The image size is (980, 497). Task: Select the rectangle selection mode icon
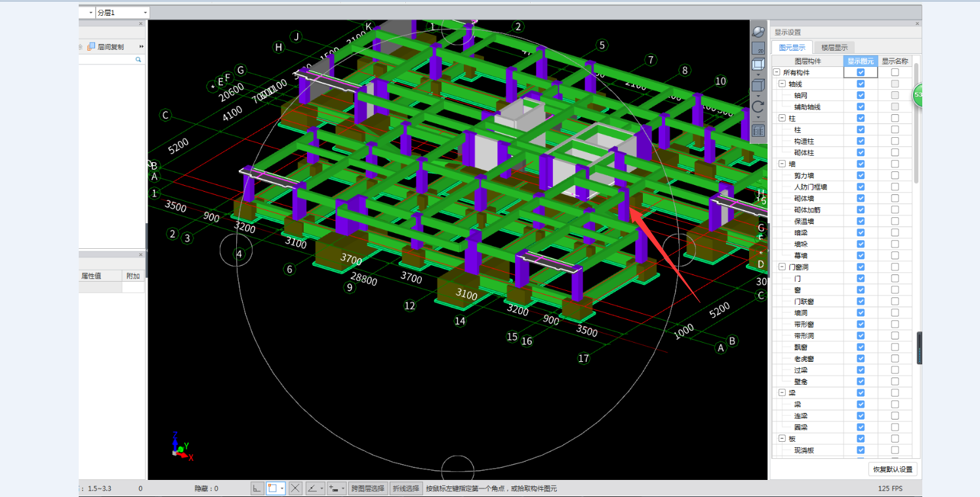tap(273, 488)
